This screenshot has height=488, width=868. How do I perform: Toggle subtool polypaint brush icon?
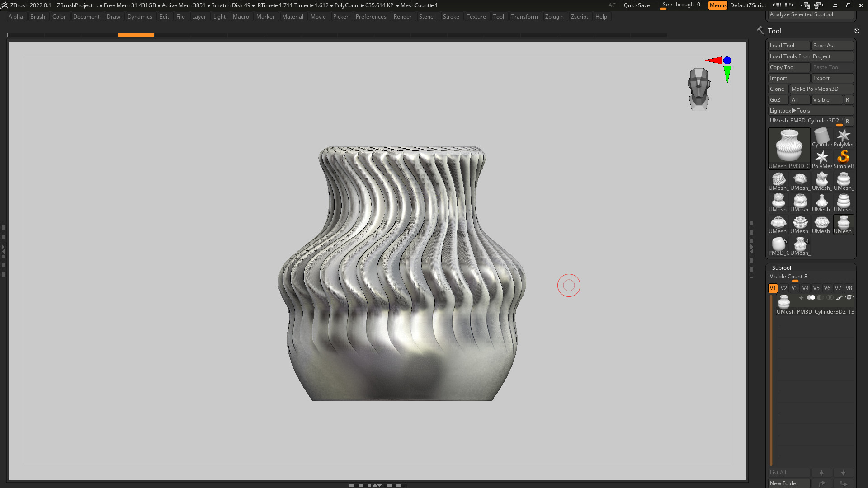pyautogui.click(x=839, y=297)
